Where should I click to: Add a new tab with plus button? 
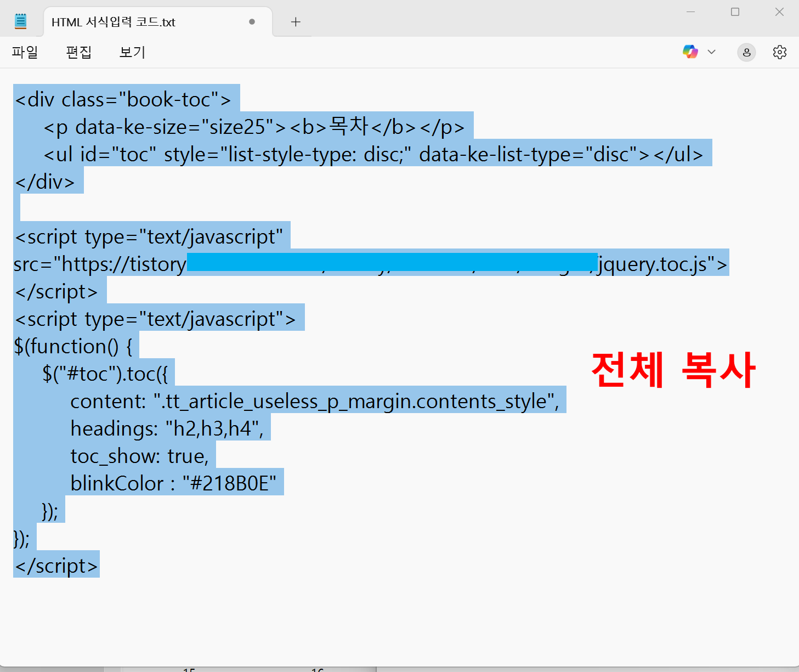pyautogui.click(x=296, y=22)
